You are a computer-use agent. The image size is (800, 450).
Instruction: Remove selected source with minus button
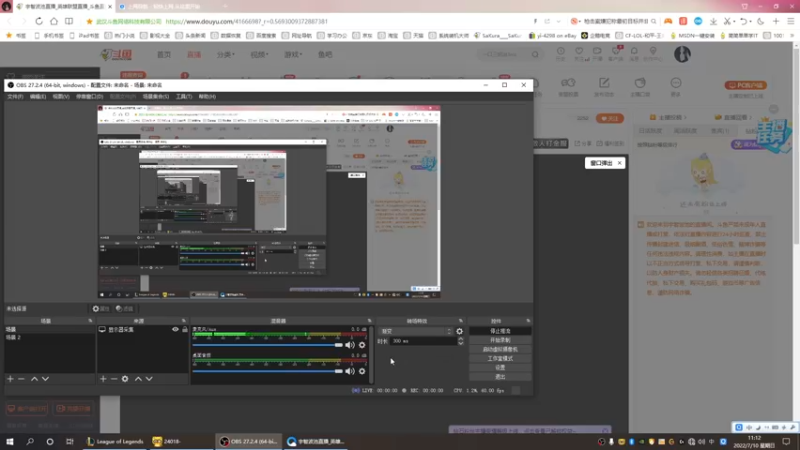[x=114, y=379]
